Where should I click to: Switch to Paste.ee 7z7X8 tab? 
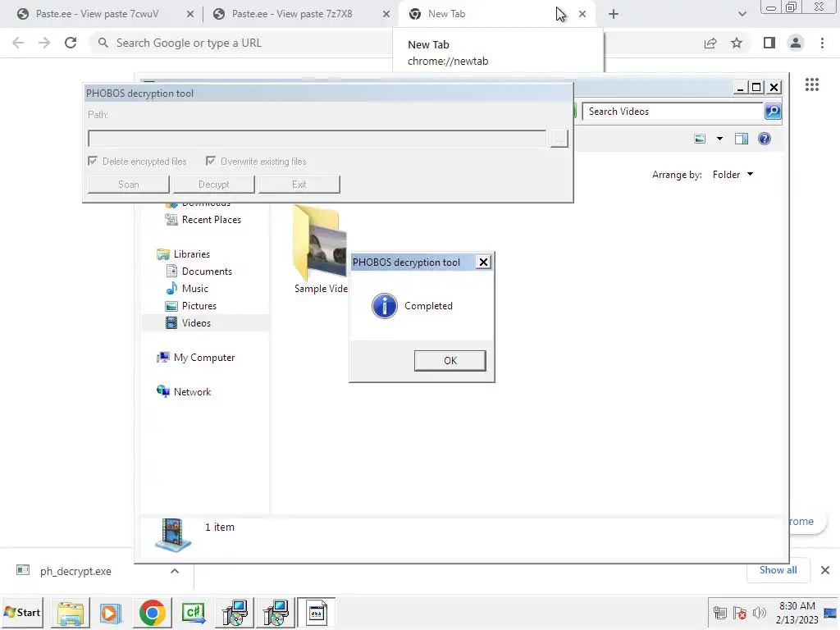292,14
